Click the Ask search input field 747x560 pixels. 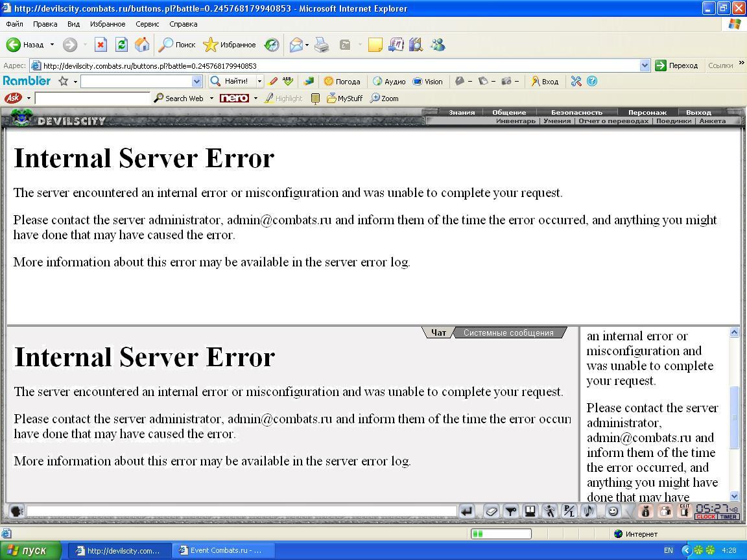93,98
